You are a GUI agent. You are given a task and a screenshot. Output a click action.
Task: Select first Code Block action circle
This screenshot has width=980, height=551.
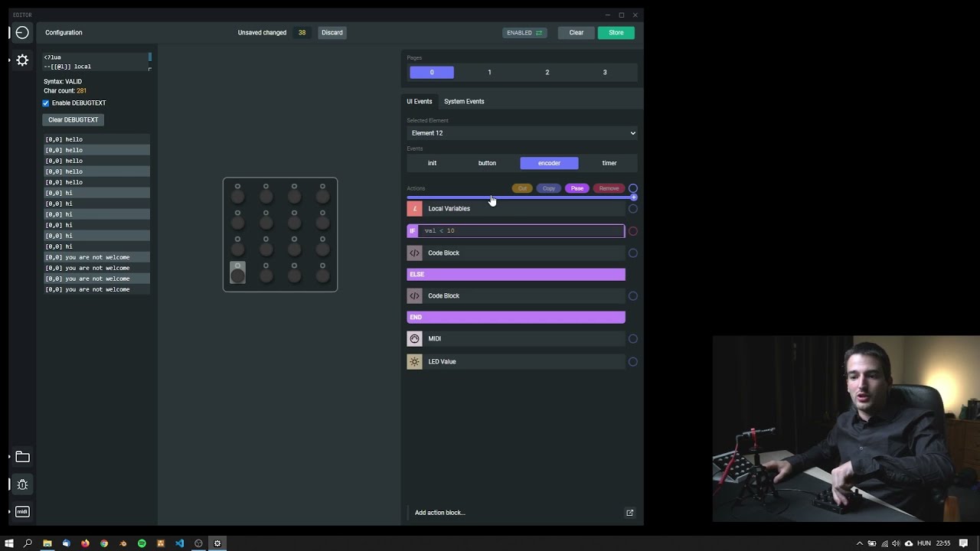(x=633, y=253)
